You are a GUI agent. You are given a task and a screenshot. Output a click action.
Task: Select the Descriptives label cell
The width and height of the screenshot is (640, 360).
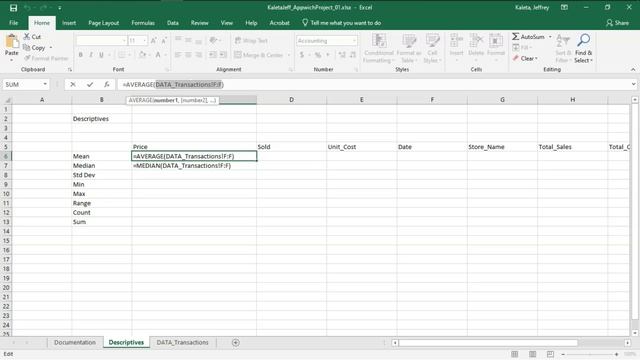pyautogui.click(x=102, y=119)
